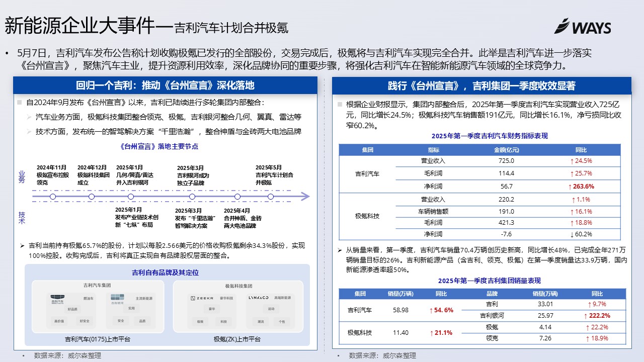Click the 33.01 sales cell
644x362 pixels.
pos(545,304)
